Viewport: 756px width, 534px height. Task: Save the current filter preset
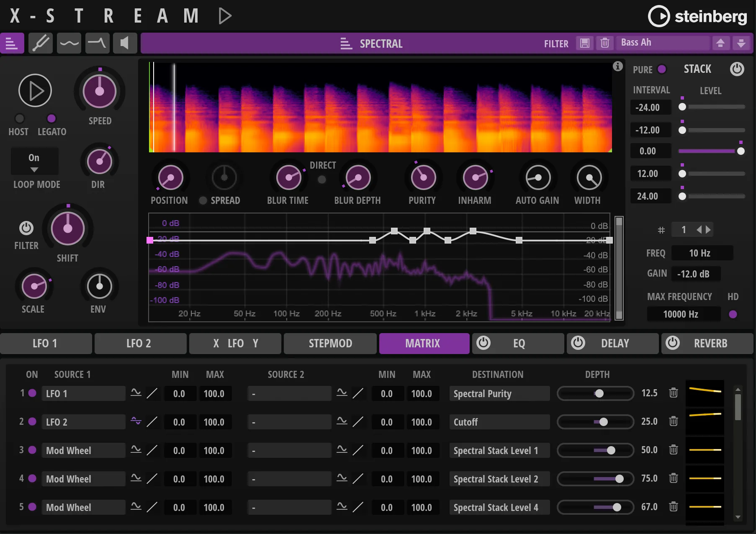tap(585, 43)
